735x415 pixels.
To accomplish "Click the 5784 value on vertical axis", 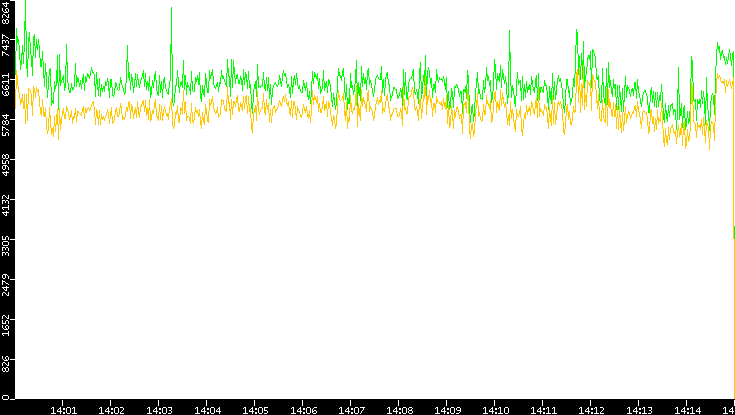I will [6, 126].
